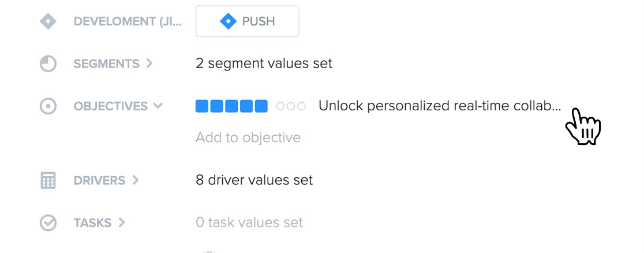The width and height of the screenshot is (644, 253).
Task: Select the first empty circle indicator
Action: (280, 106)
